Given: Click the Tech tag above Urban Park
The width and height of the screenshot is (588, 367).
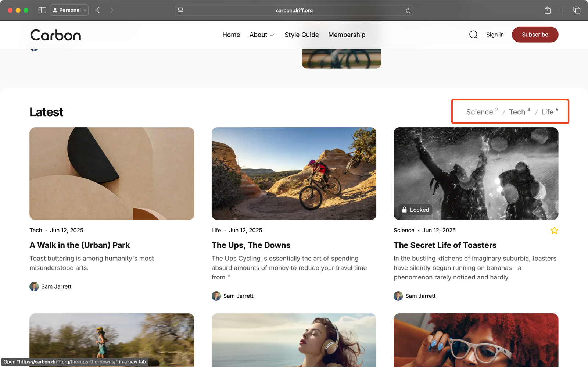Looking at the screenshot, I should point(36,230).
